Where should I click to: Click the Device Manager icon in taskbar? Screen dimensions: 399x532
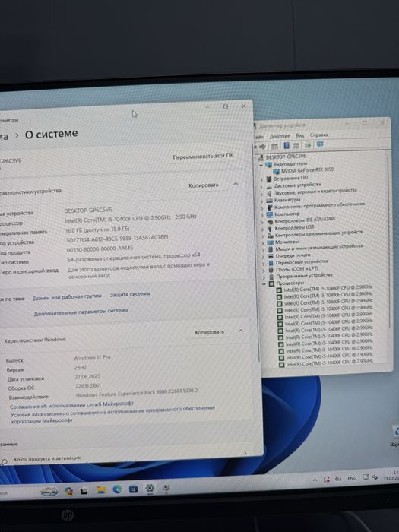[x=166, y=488]
